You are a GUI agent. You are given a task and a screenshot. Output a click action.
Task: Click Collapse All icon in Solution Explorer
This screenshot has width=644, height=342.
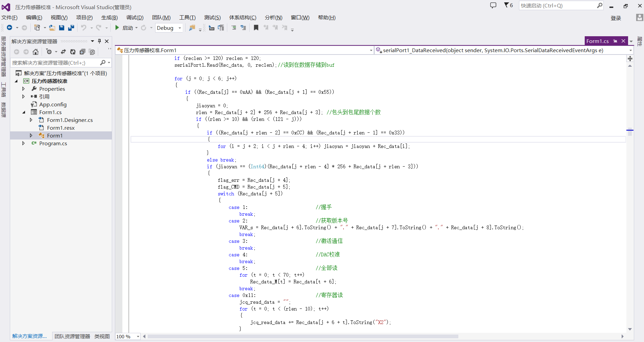82,52
